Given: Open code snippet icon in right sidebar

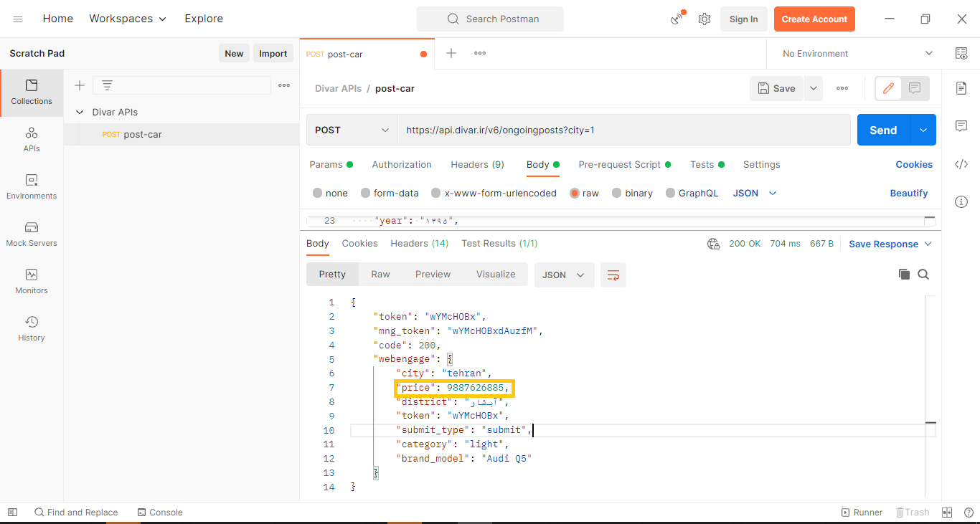Looking at the screenshot, I should [x=961, y=164].
